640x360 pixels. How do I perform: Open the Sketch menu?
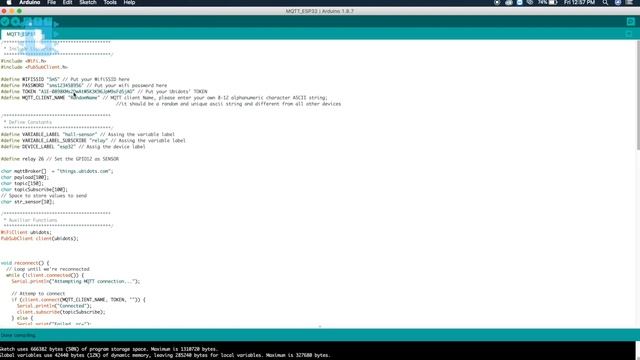pyautogui.click(x=88, y=2)
